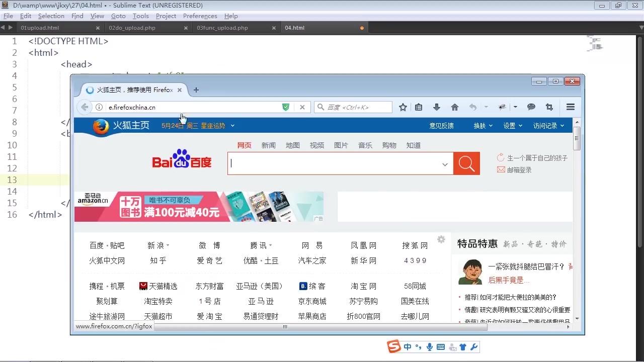644x362 pixels.
Task: Click the browser horizontal scrollbar thumb
Action: (320, 327)
